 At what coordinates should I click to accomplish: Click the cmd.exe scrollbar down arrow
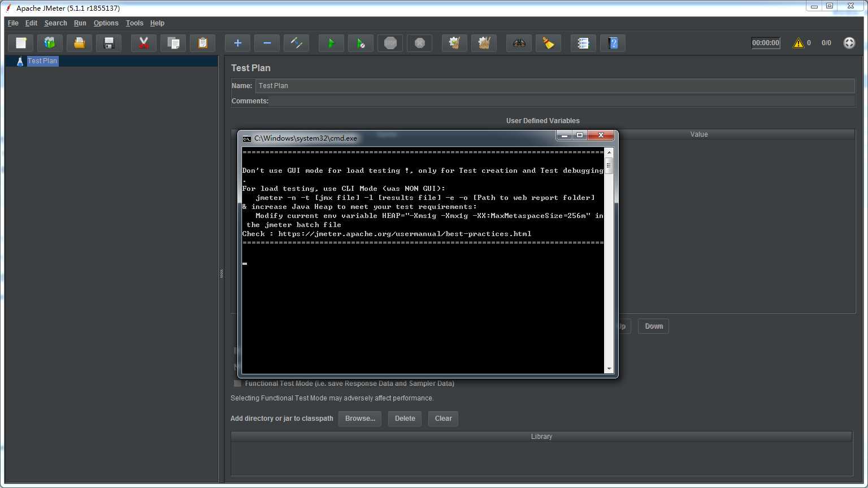coord(609,368)
